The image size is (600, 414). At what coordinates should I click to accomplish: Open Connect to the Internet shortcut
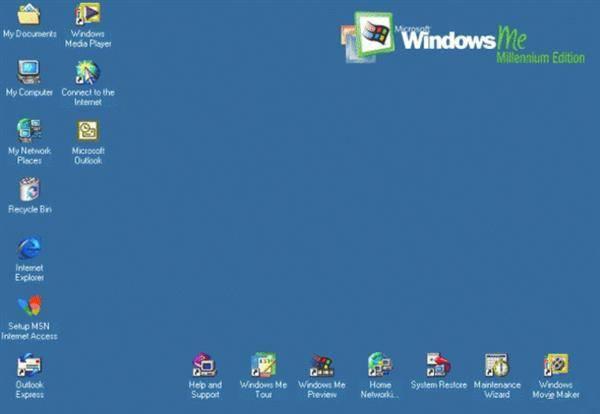point(88,72)
